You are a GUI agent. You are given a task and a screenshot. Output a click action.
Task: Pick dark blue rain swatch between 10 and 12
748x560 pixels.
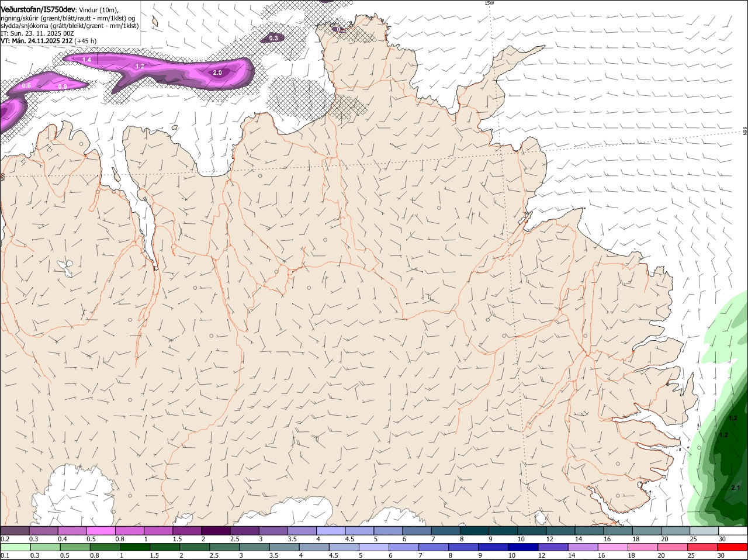pyautogui.click(x=524, y=547)
